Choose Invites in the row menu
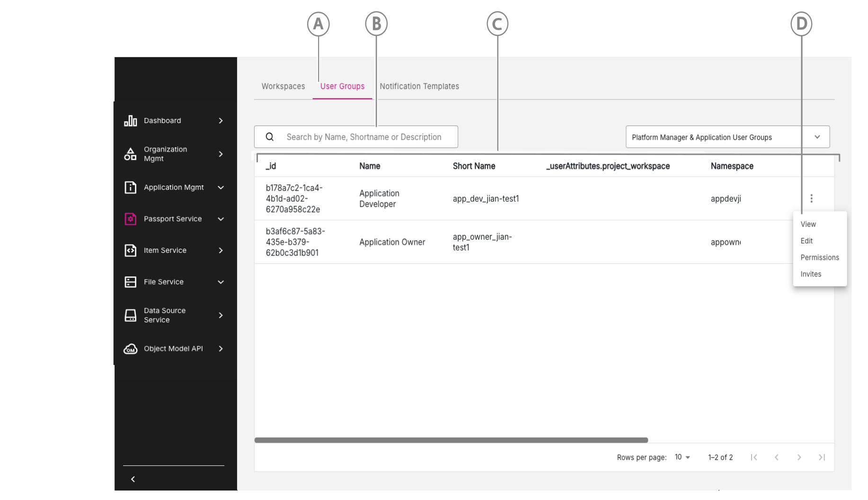This screenshot has height=500, width=868. 811,274
